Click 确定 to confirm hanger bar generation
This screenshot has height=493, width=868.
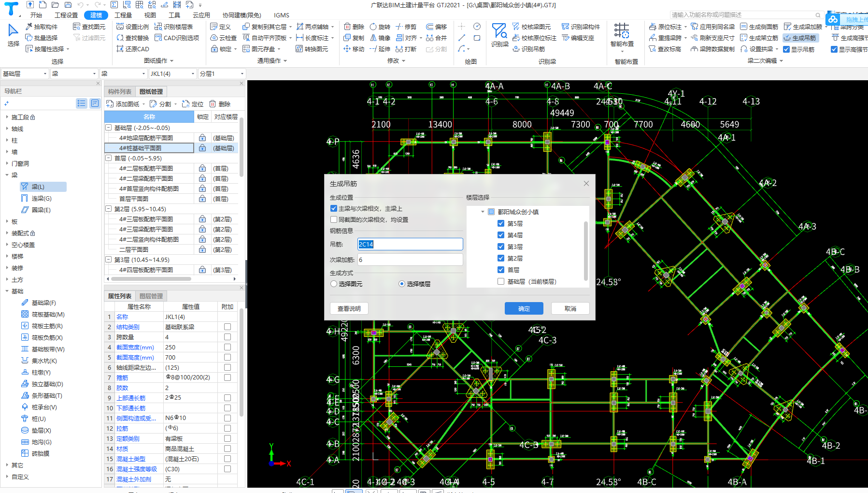point(524,308)
